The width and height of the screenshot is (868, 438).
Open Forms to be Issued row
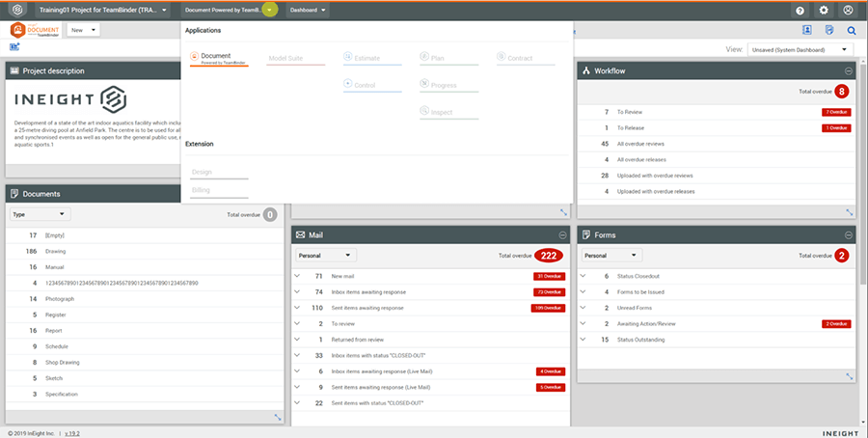pyautogui.click(x=717, y=291)
